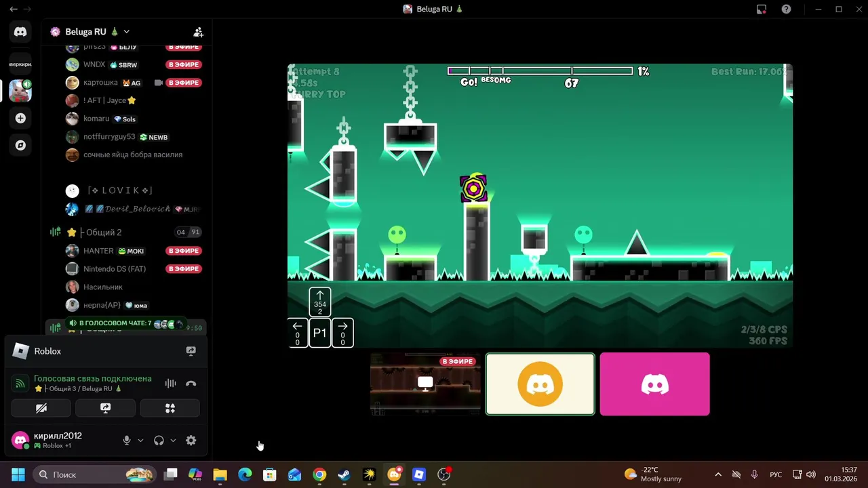Show hidden system tray icons arrow
The image size is (868, 488).
(718, 474)
